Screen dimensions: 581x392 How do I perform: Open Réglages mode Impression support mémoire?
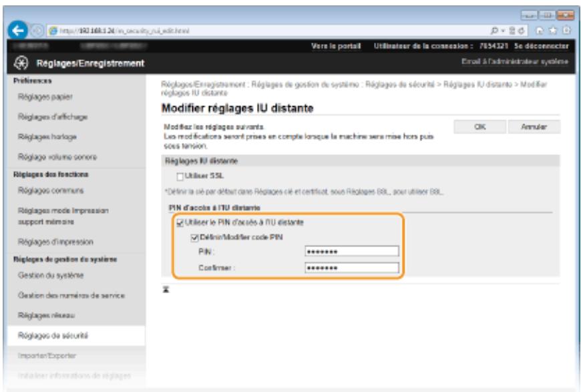[x=63, y=216]
